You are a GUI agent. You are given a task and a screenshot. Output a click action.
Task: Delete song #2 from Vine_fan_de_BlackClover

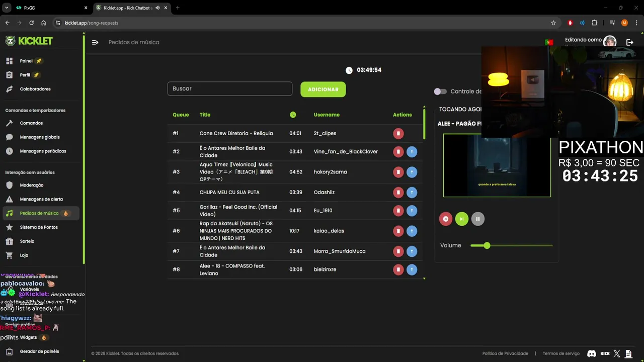[x=398, y=151]
